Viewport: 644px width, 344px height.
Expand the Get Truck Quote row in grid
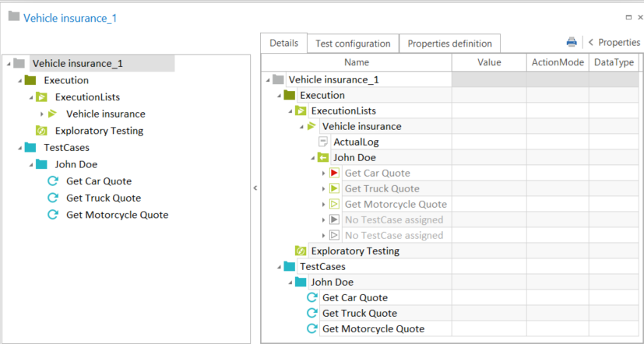[x=323, y=189]
